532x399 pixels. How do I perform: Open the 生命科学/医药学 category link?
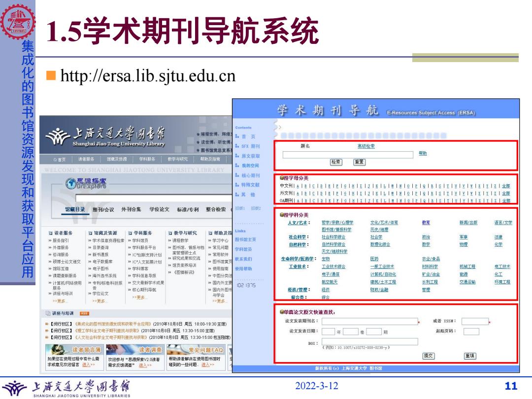tap(297, 259)
